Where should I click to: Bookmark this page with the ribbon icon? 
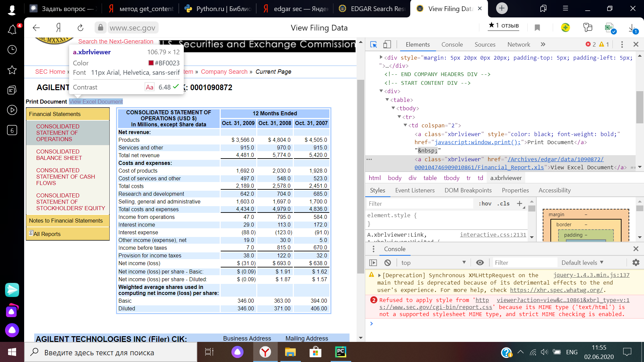tap(537, 28)
